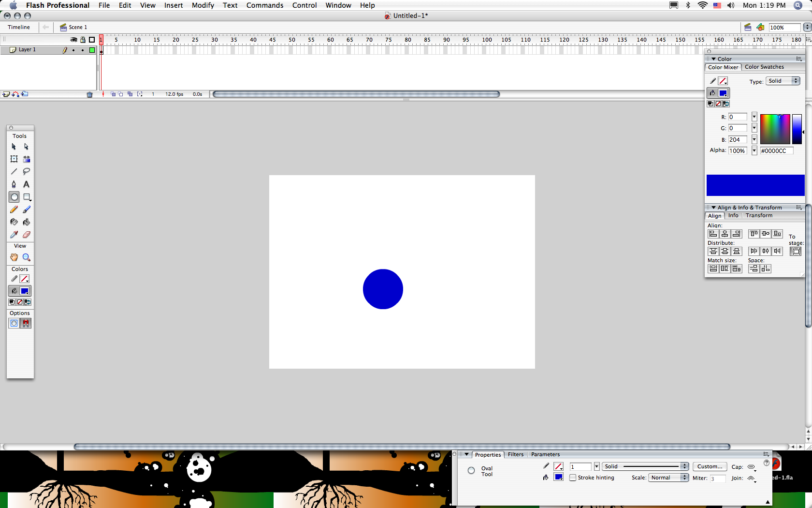
Task: Open the color Type dropdown
Action: point(783,81)
